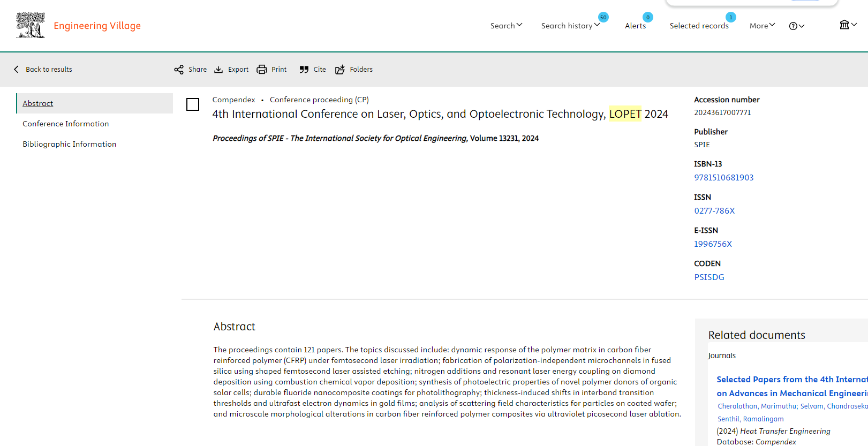Click the highlighted LOPET word in title
The width and height of the screenshot is (868, 446).
[x=625, y=114]
